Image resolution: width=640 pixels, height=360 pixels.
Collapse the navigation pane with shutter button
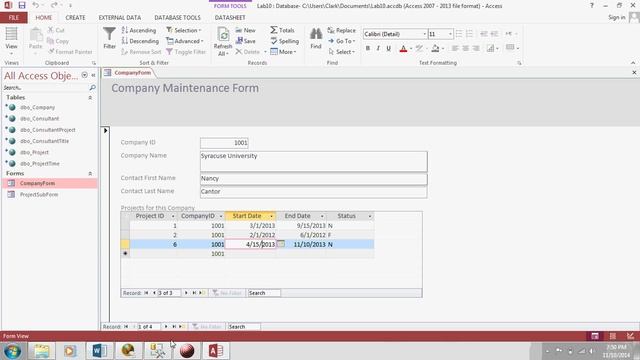click(93, 75)
